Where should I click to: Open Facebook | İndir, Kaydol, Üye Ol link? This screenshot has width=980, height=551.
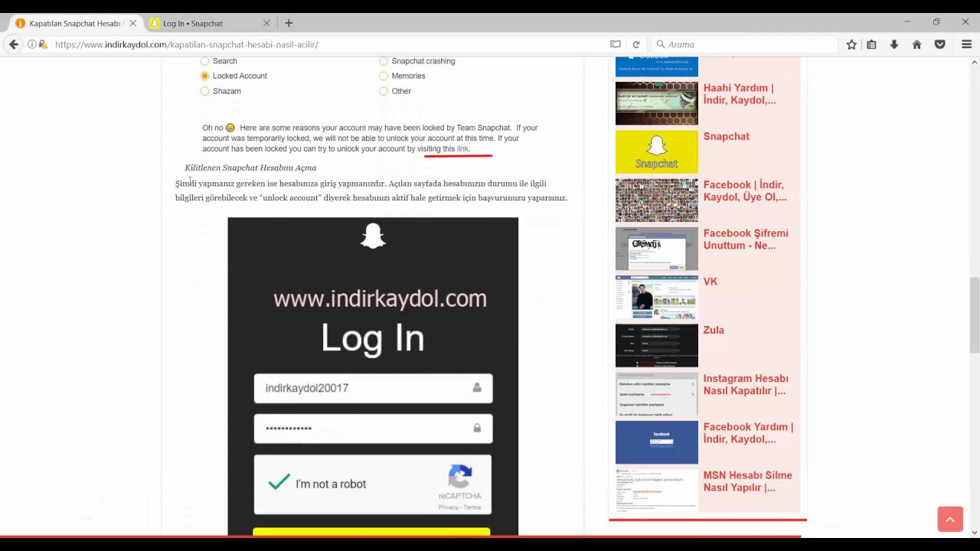tap(745, 191)
